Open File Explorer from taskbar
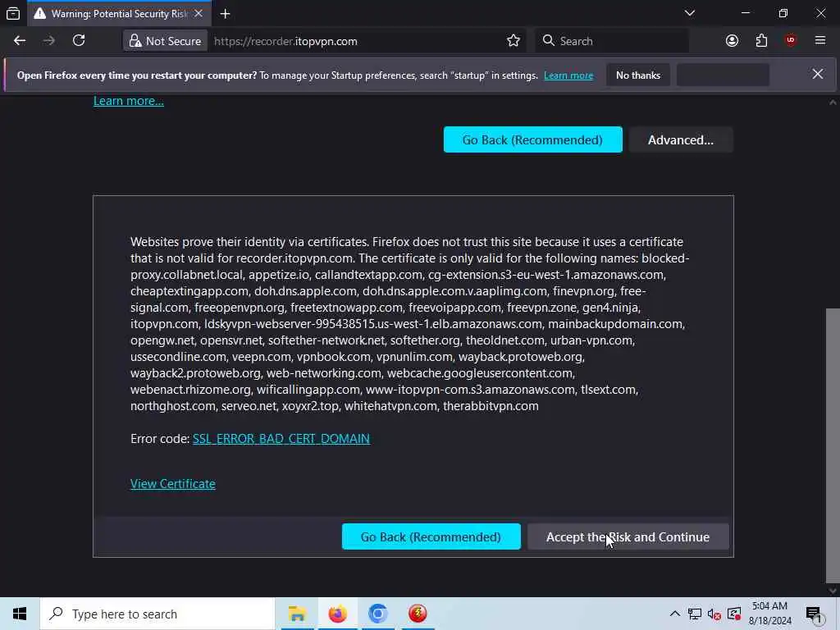The image size is (840, 630). [297, 614]
